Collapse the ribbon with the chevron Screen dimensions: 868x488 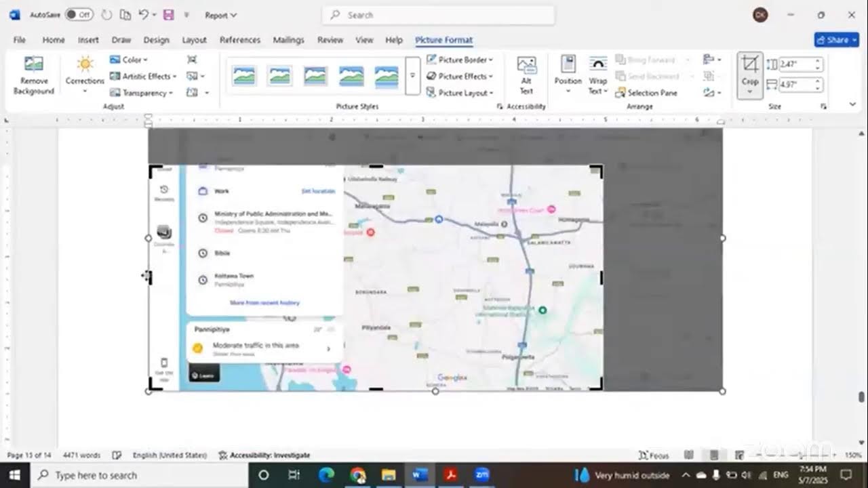pos(852,104)
